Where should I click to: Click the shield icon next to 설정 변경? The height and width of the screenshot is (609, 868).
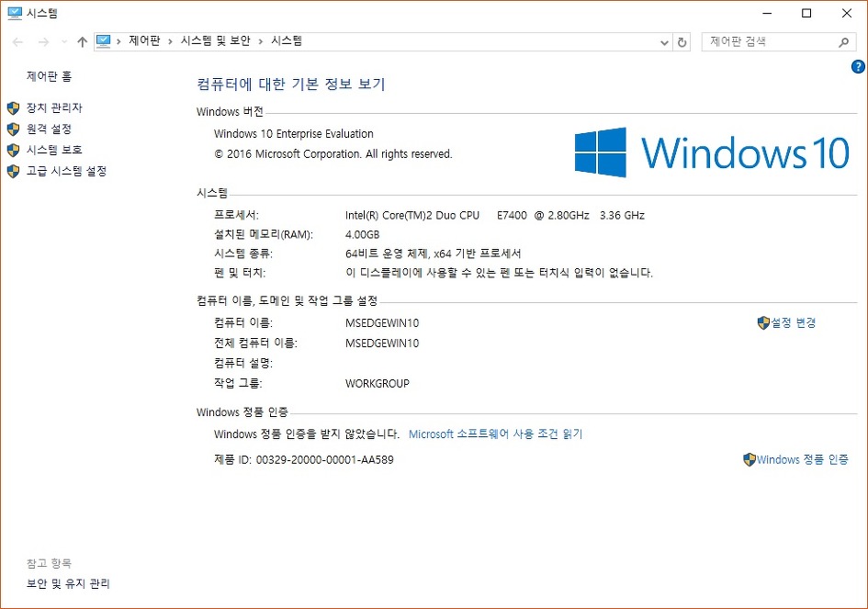coord(763,322)
